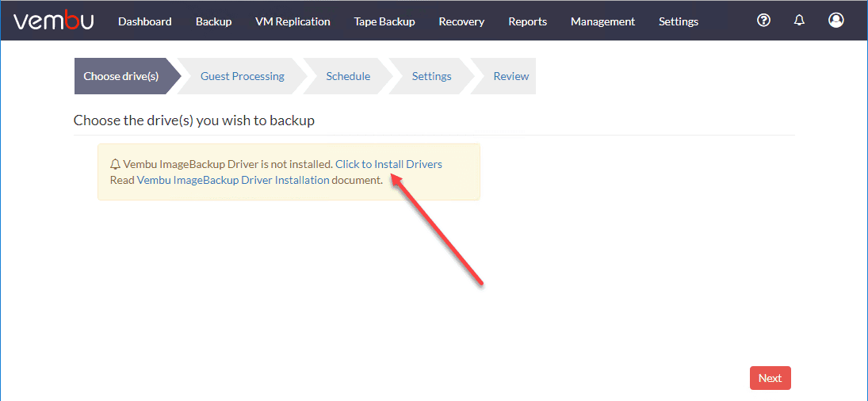Open the Reports menu
The image size is (868, 401).
click(x=527, y=21)
